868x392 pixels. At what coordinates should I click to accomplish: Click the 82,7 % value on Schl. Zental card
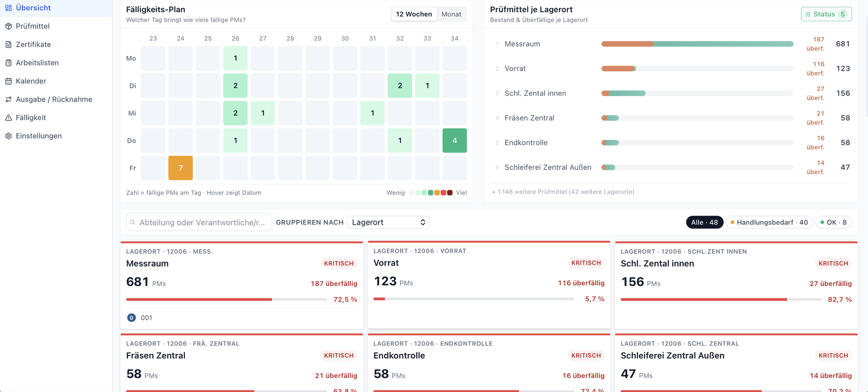tap(840, 300)
